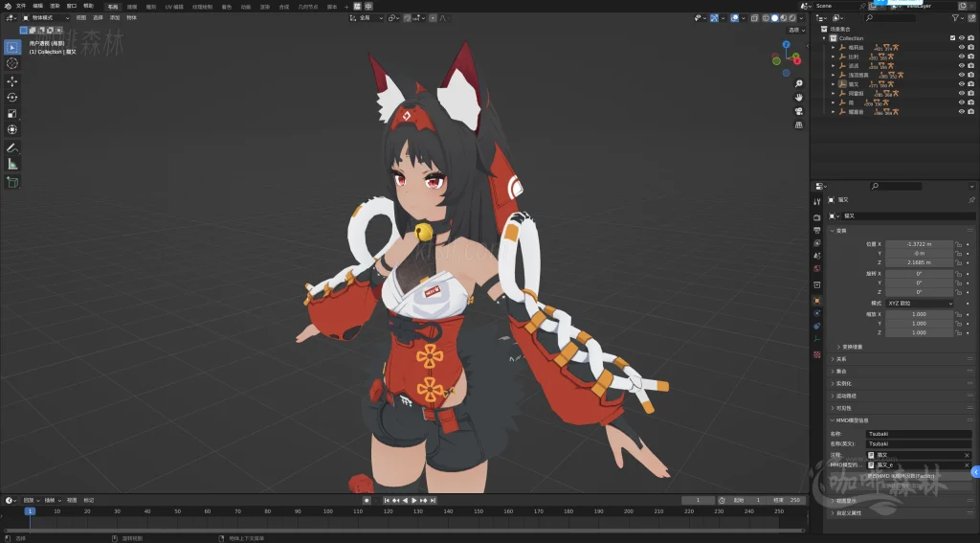Collapse the Collection tree in the outliner
This screenshot has height=543, width=980.
click(x=824, y=38)
